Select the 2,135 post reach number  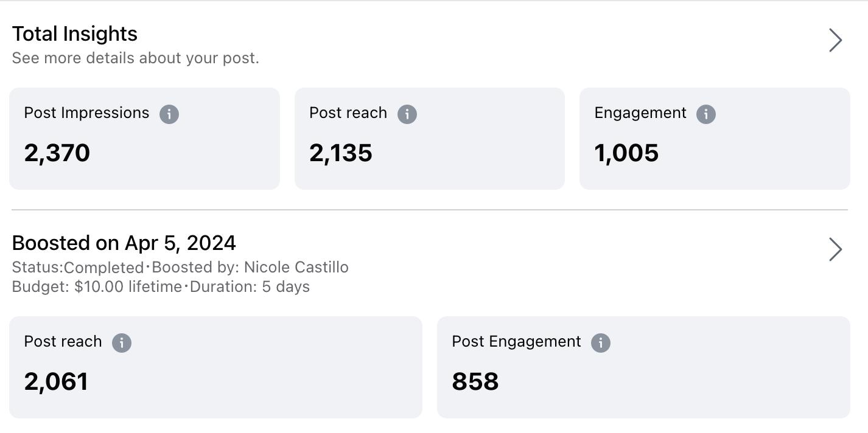(341, 153)
